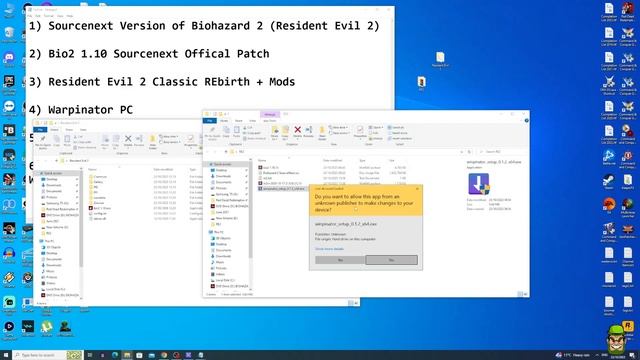Open the File tab of the RE2 window

click(x=210, y=121)
